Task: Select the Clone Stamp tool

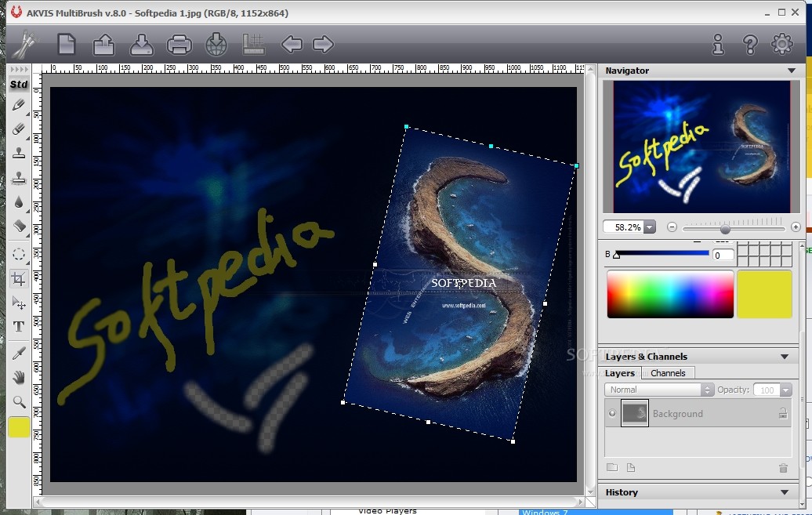Action: 19,153
